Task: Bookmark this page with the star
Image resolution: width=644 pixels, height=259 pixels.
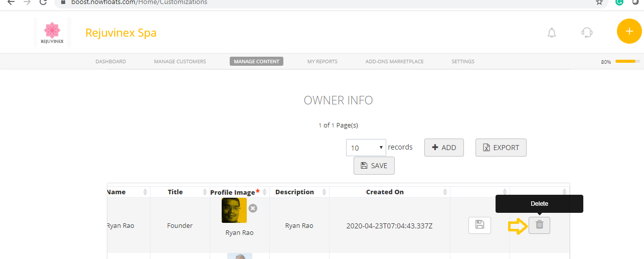Action: click(599, 2)
